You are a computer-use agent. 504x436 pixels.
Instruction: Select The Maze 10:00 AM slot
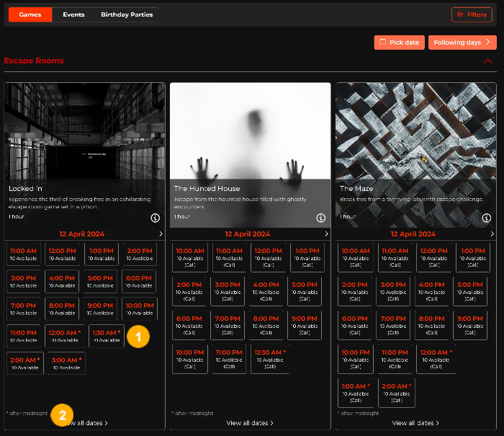356,257
